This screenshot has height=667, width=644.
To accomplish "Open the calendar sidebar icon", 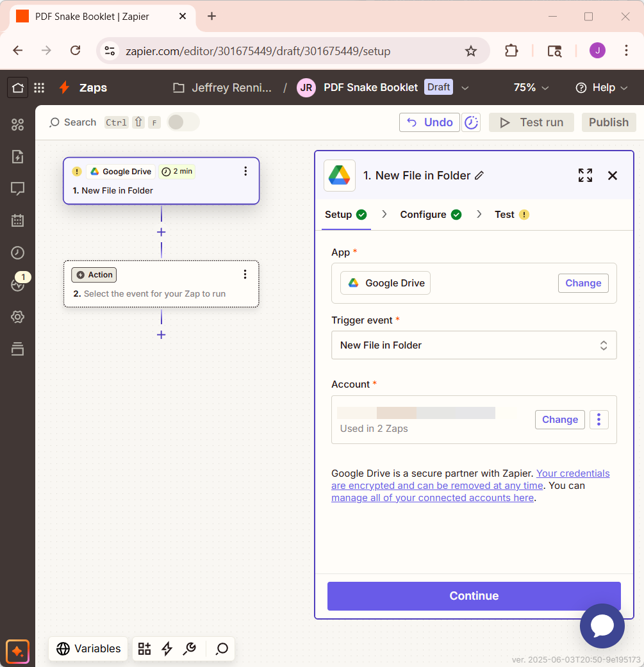I will pyautogui.click(x=17, y=220).
